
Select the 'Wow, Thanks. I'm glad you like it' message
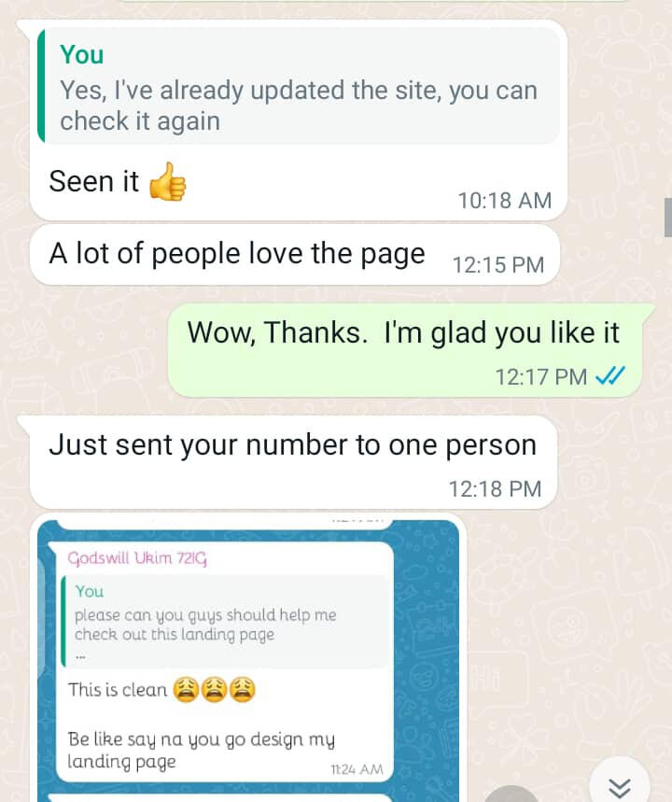click(x=405, y=350)
